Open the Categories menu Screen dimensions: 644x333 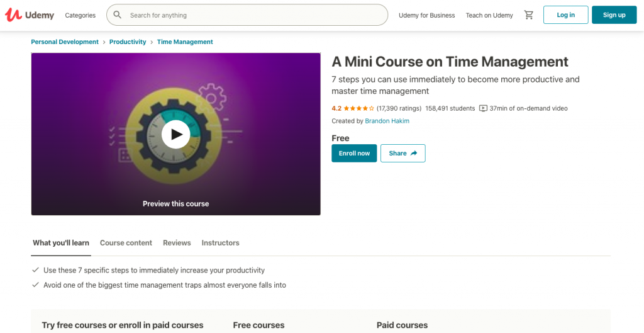tap(80, 15)
